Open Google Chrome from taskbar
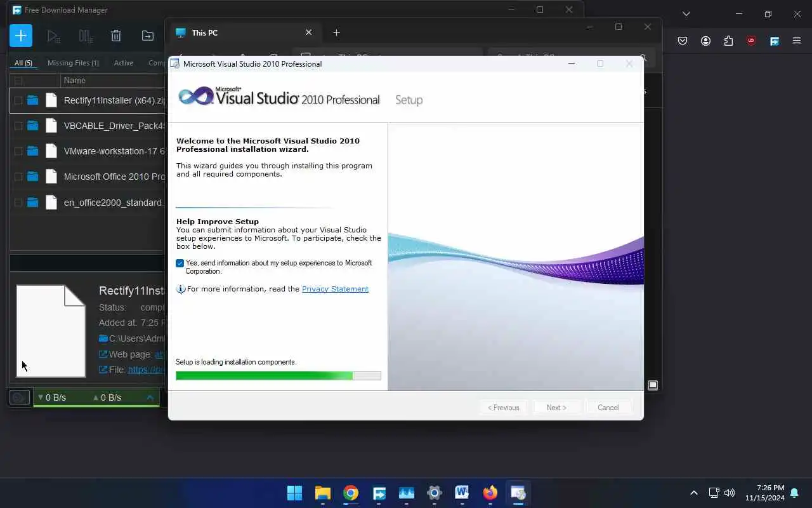 coord(351,493)
